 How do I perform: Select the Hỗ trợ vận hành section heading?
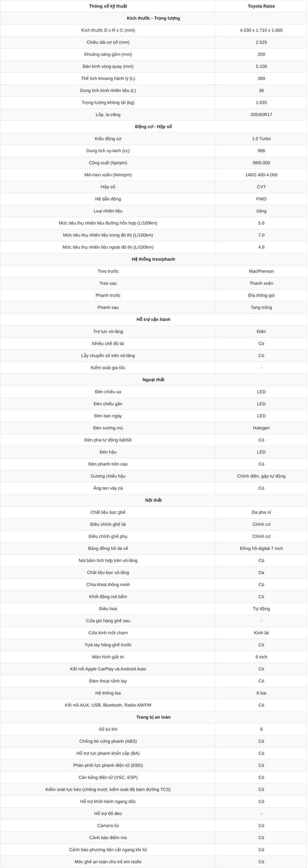click(153, 319)
